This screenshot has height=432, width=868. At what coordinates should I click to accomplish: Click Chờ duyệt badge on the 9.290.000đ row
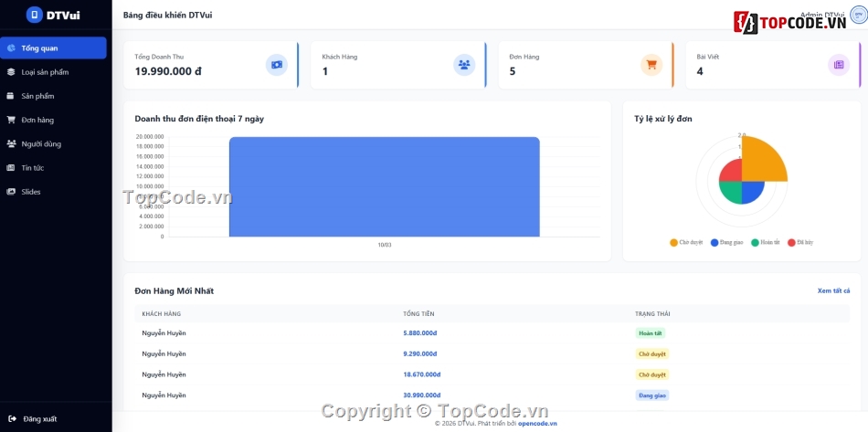pos(652,353)
